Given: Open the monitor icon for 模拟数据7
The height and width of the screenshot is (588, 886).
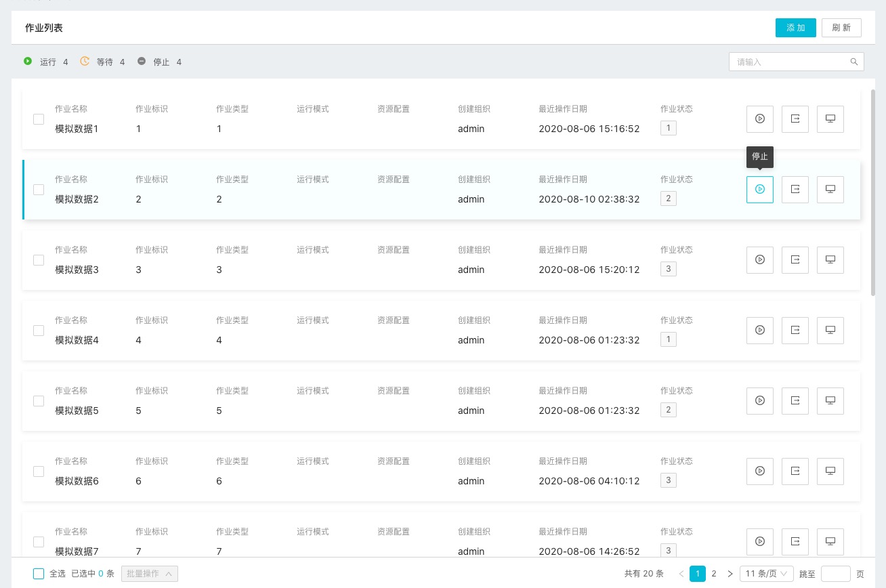Looking at the screenshot, I should 830,541.
